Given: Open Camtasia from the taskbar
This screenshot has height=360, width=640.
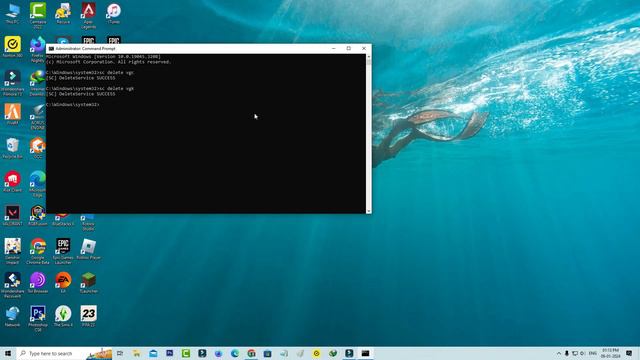Looking at the screenshot, I should pyautogui.click(x=186, y=353).
